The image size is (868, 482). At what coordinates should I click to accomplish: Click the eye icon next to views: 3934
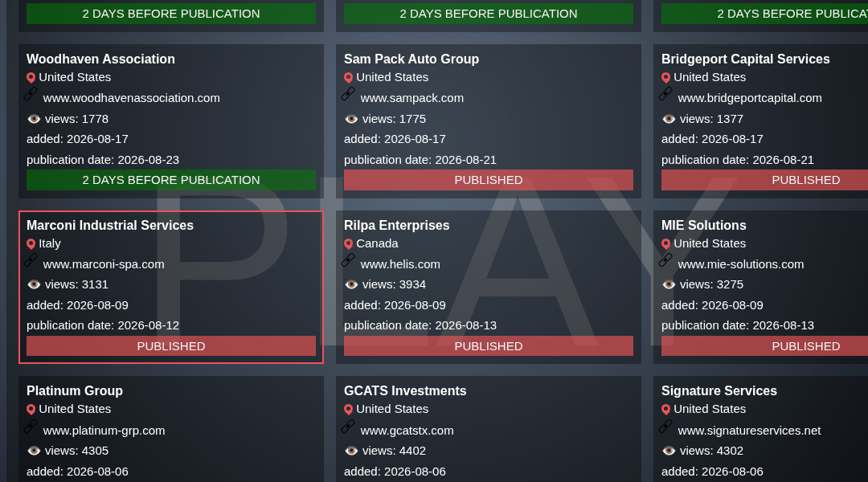pyautogui.click(x=351, y=284)
